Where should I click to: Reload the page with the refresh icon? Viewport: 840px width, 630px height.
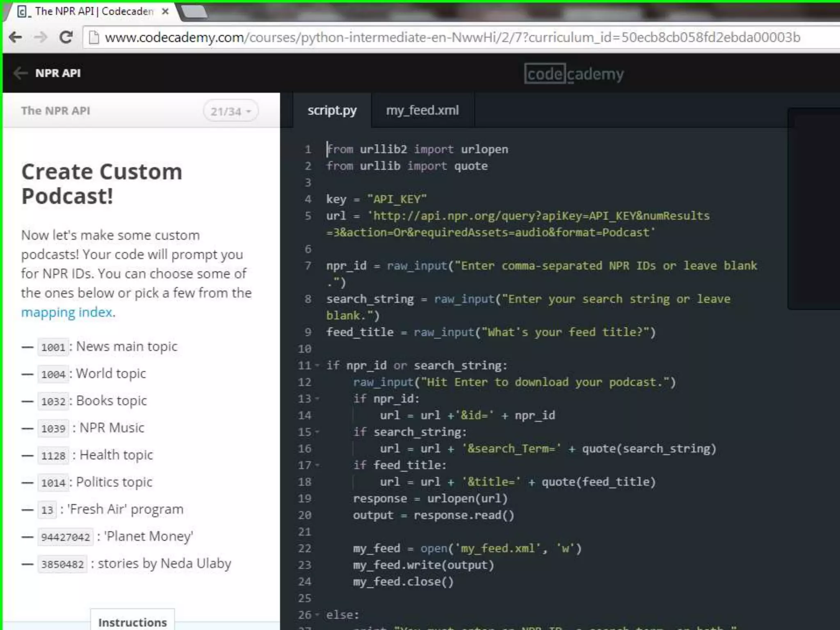click(x=66, y=37)
